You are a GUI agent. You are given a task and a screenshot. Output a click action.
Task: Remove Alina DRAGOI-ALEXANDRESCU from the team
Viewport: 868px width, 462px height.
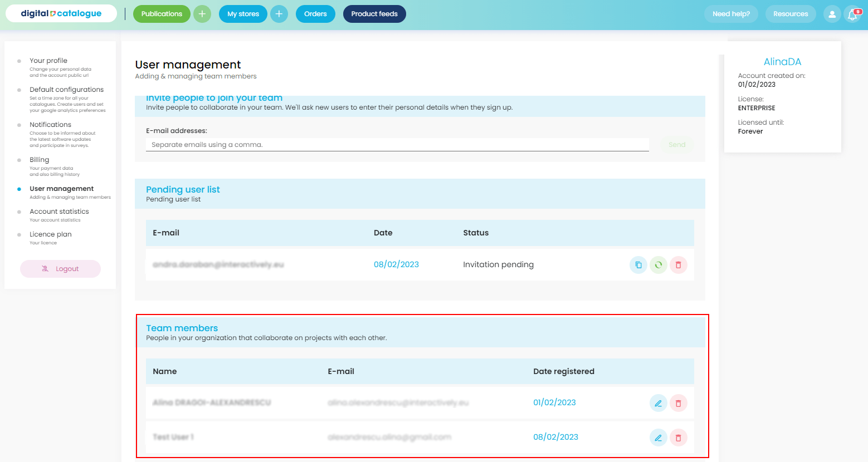(x=678, y=402)
